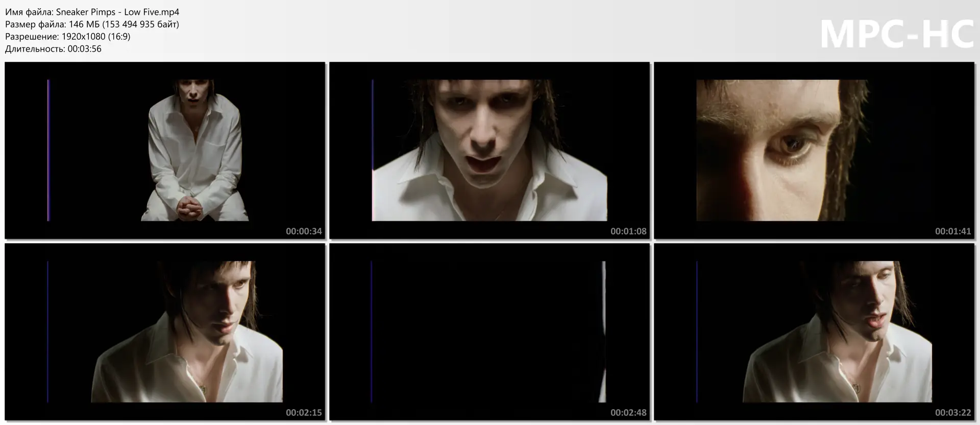Image resolution: width=980 pixels, height=425 pixels.
Task: Click the timestamp label 00:01:41
Action: click(953, 231)
